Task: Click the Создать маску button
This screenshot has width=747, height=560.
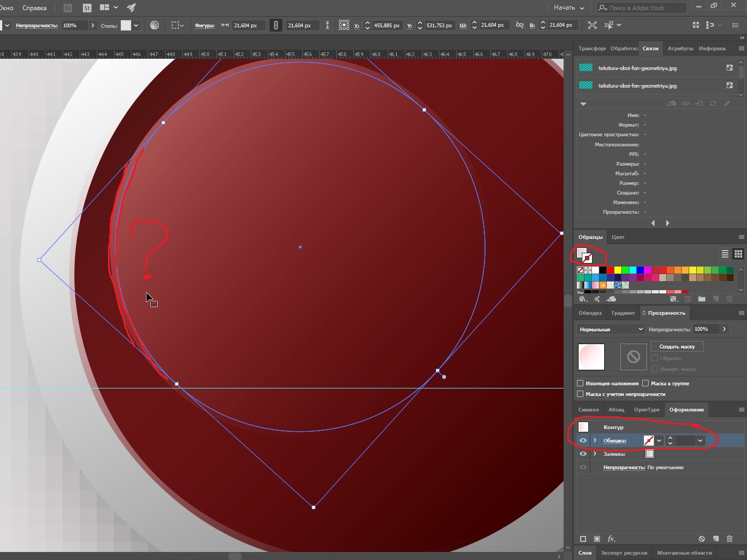Action: [677, 346]
